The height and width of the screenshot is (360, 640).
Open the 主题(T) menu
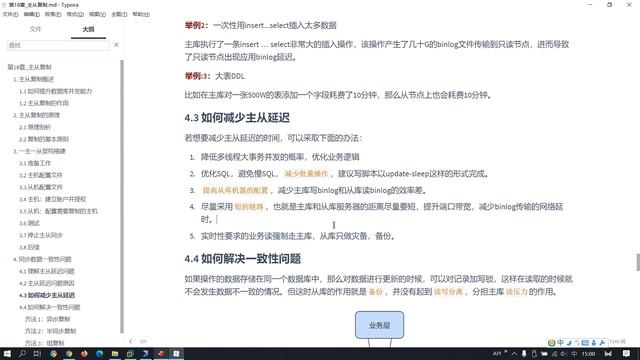(119, 14)
